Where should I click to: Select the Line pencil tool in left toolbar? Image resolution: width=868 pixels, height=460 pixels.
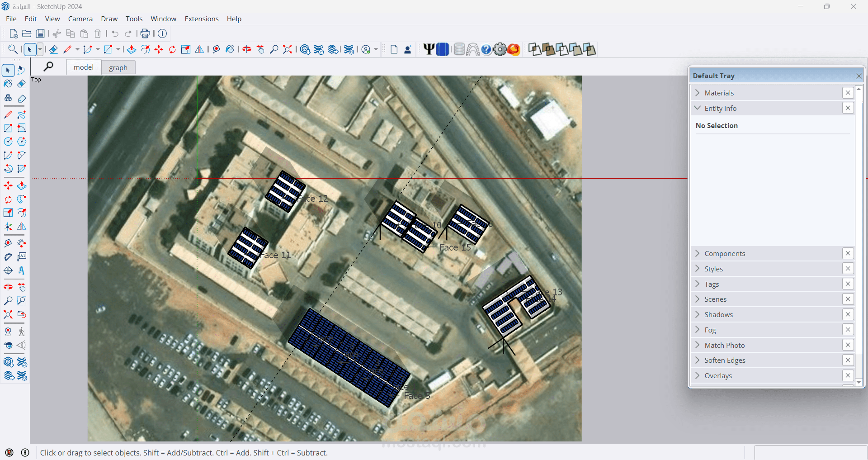(x=8, y=114)
